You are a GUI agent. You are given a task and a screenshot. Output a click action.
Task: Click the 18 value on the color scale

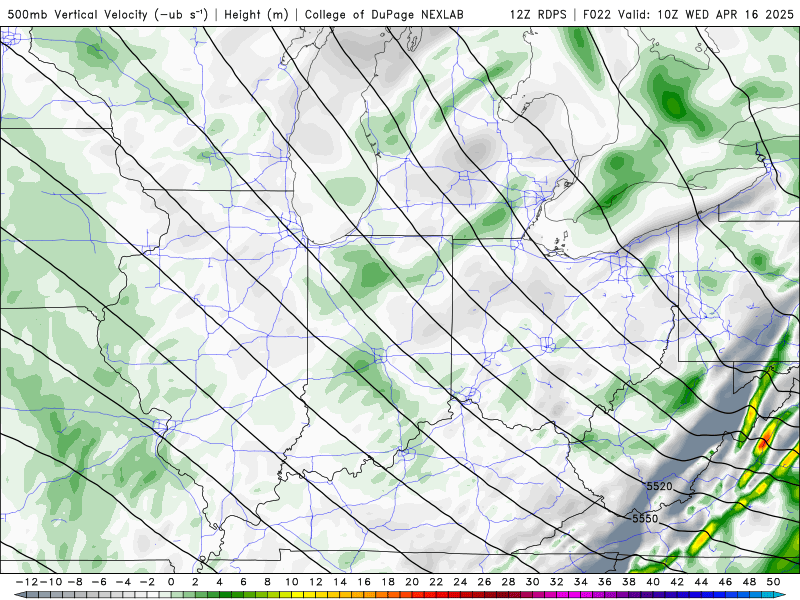click(x=388, y=582)
